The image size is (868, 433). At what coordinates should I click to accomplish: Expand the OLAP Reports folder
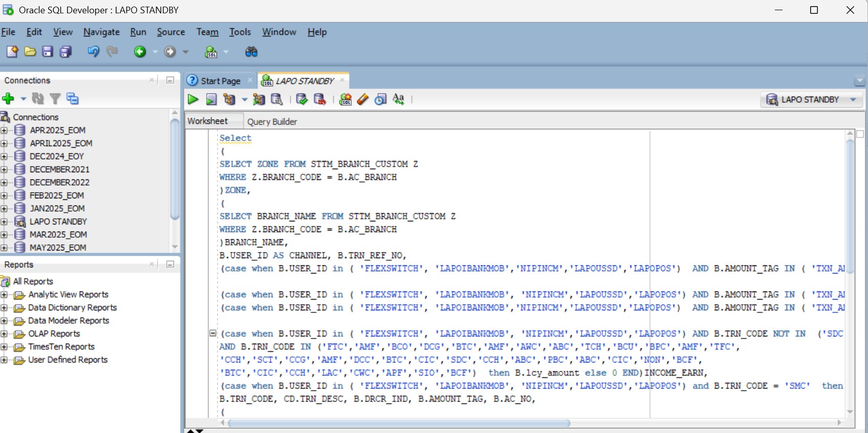tap(4, 334)
